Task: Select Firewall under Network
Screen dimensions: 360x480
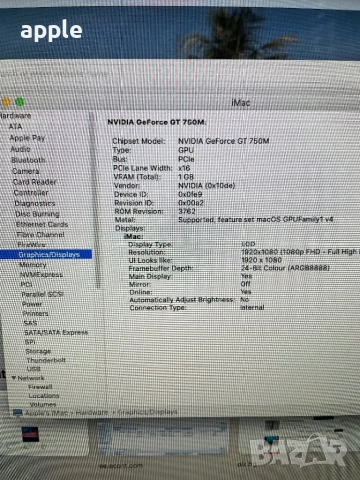Action: pos(40,387)
